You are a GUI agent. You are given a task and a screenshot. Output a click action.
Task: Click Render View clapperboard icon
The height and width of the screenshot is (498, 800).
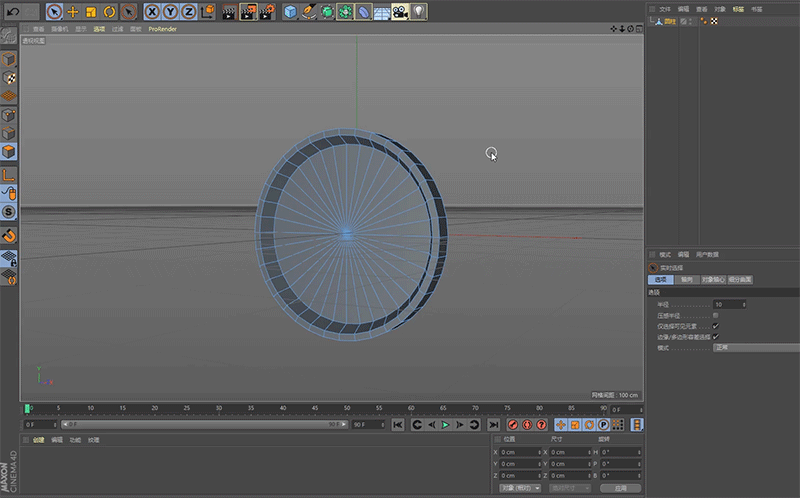[229, 11]
